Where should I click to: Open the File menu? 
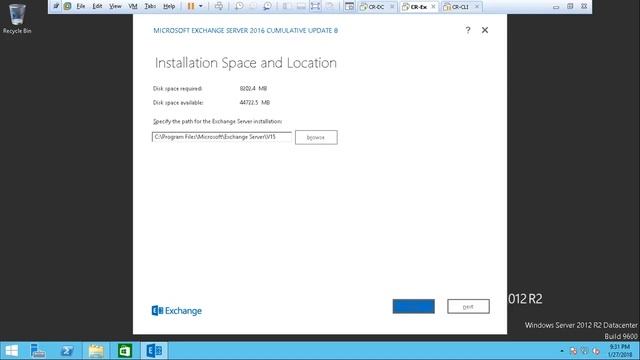click(x=81, y=6)
